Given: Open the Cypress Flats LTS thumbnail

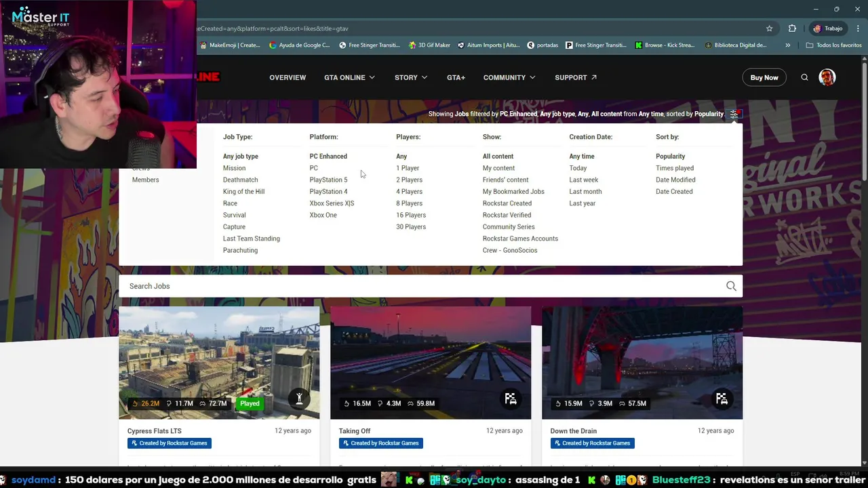Looking at the screenshot, I should pyautogui.click(x=219, y=363).
